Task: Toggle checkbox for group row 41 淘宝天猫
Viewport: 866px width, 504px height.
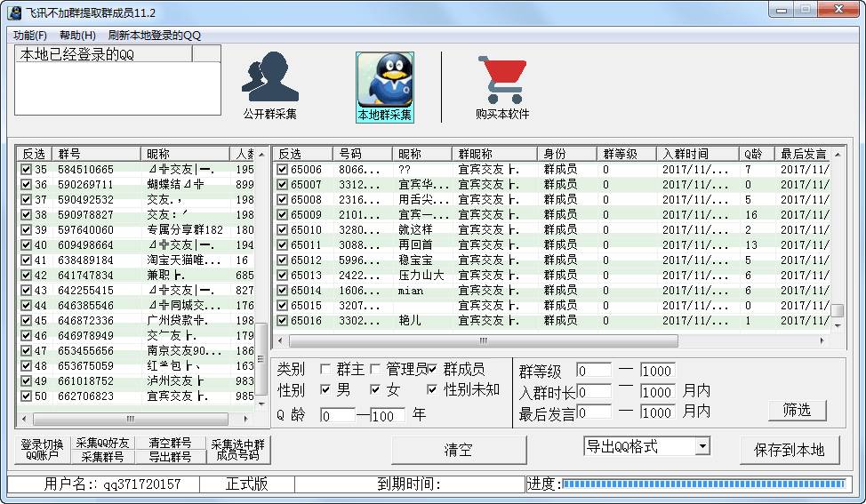Action: (26, 260)
